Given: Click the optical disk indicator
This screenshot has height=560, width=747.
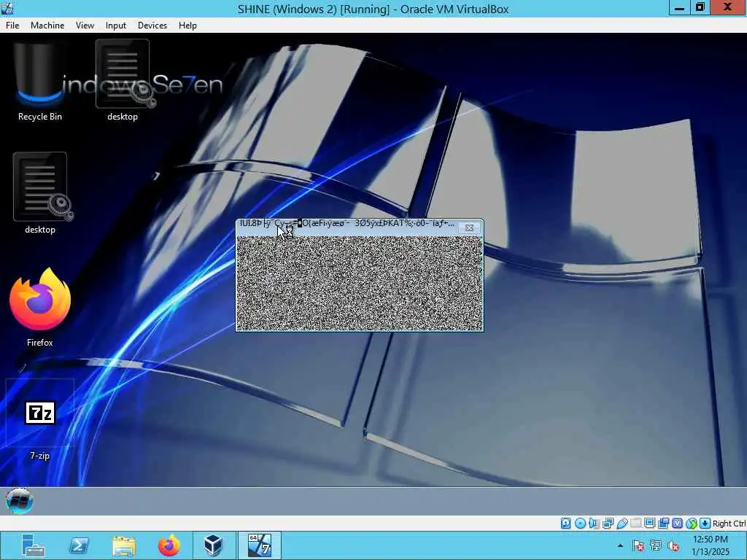Looking at the screenshot, I should coord(580,524).
